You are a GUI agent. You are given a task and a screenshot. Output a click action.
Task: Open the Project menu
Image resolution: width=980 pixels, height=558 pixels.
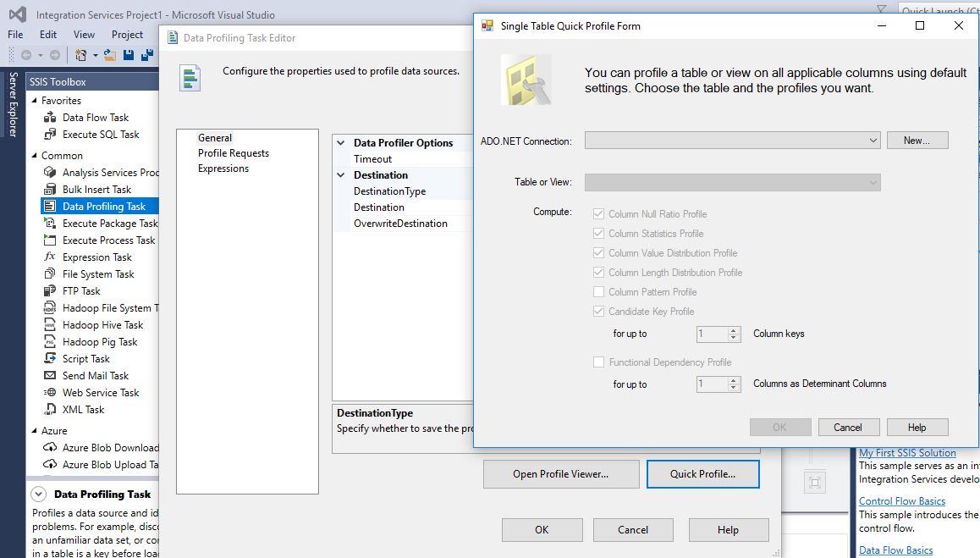pyautogui.click(x=128, y=35)
